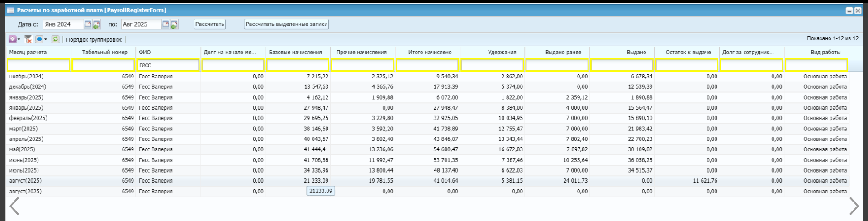The image size is (868, 221).
Task: Sort by 'Выдано ранее' column header
Action: (557, 53)
